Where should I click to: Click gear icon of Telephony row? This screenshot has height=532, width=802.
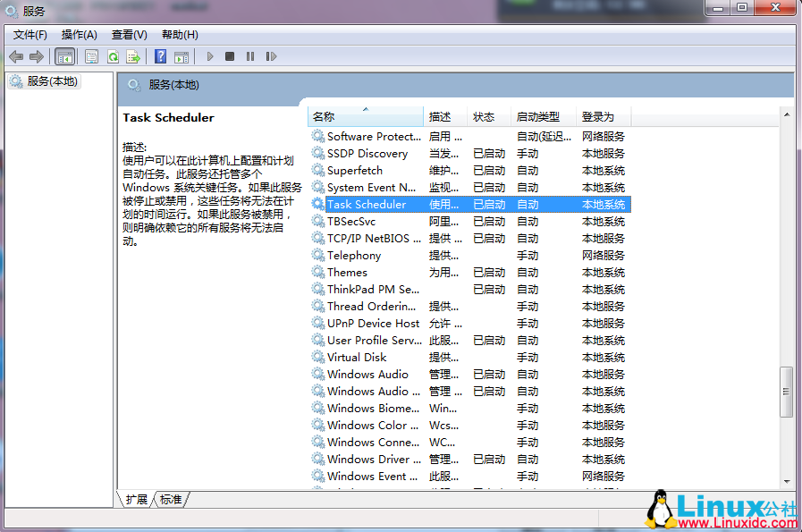(x=318, y=255)
